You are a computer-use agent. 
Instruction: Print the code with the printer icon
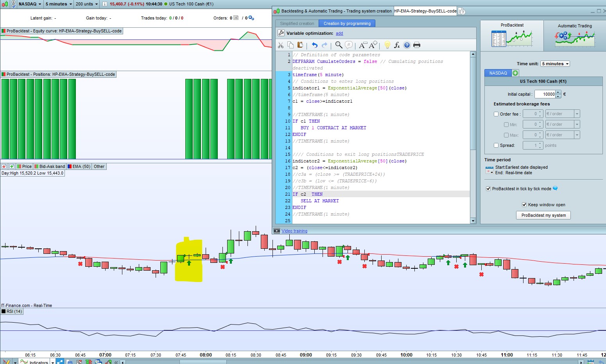point(417,45)
